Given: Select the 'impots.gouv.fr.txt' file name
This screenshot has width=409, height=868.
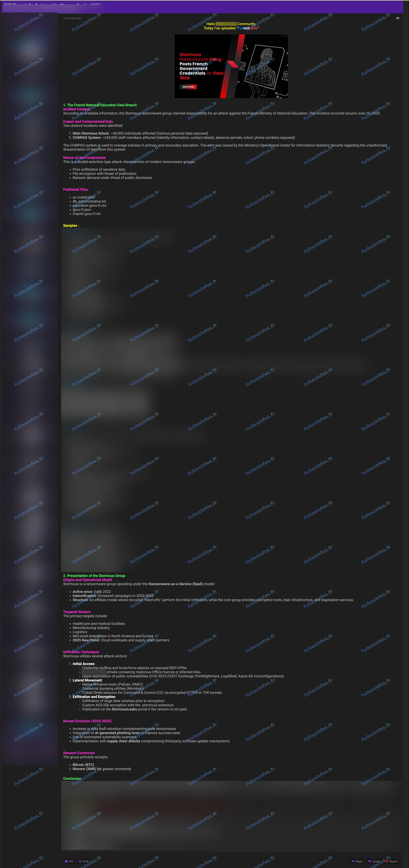Looking at the screenshot, I should 87,214.
